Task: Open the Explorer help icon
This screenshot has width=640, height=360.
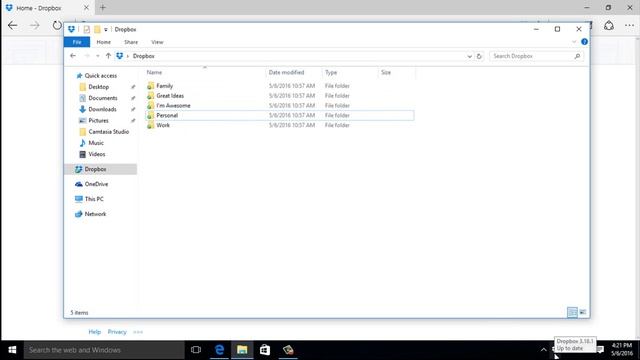Action: click(584, 42)
